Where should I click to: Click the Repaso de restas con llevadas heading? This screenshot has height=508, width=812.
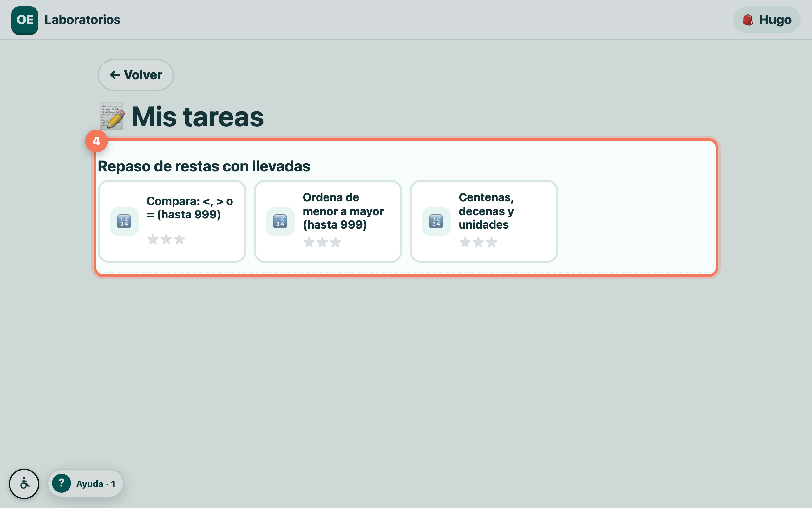click(204, 166)
